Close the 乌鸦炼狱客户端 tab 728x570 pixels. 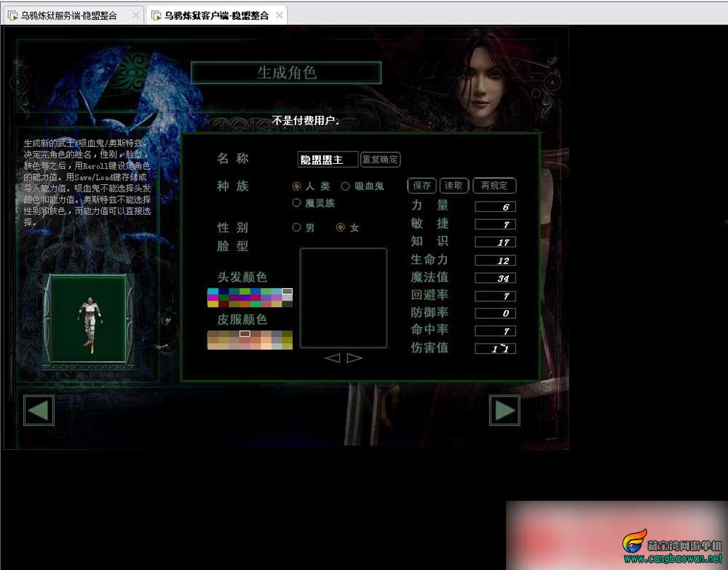click(x=279, y=15)
